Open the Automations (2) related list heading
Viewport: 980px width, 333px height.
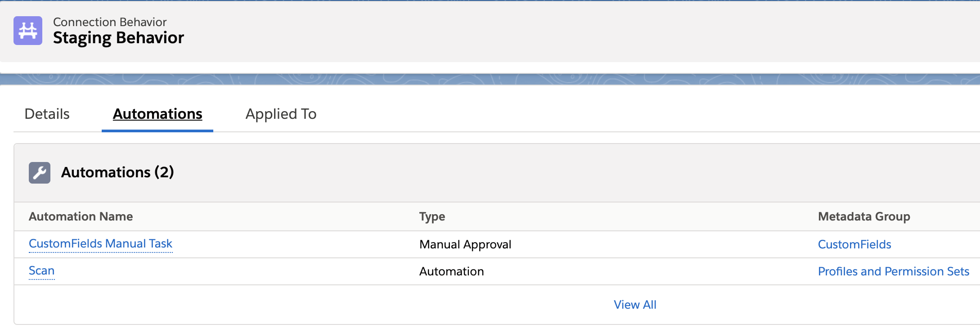117,172
